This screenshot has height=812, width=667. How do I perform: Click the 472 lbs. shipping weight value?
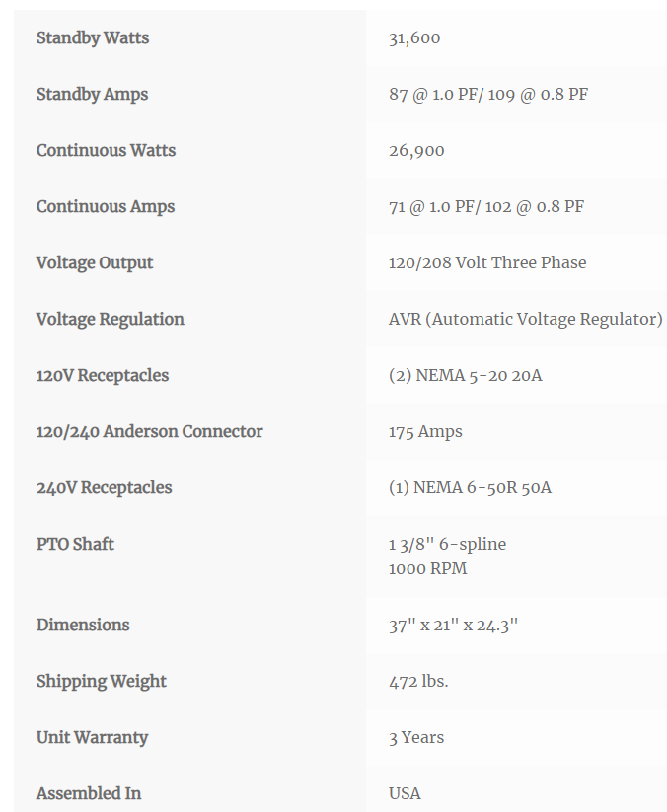pos(418,681)
